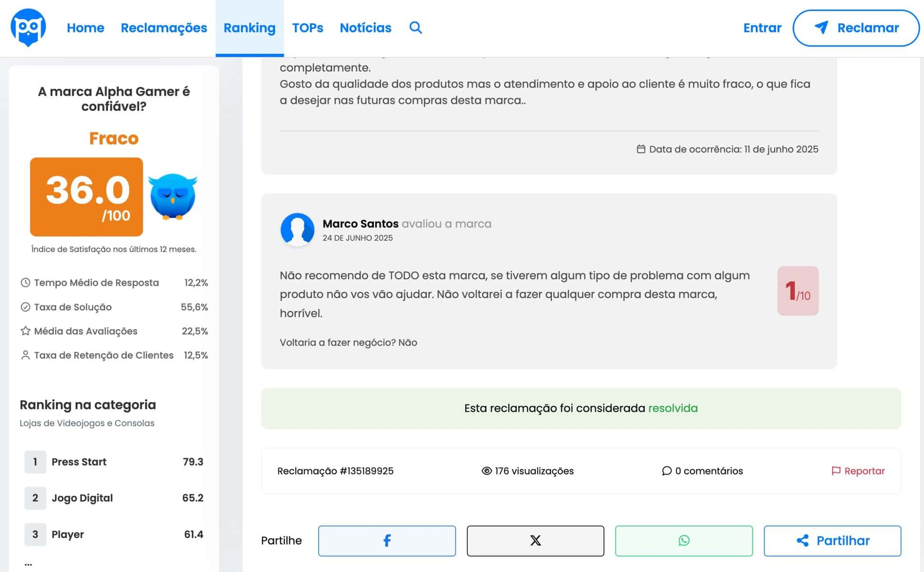Expand ranking list with ellipsis

point(28,564)
